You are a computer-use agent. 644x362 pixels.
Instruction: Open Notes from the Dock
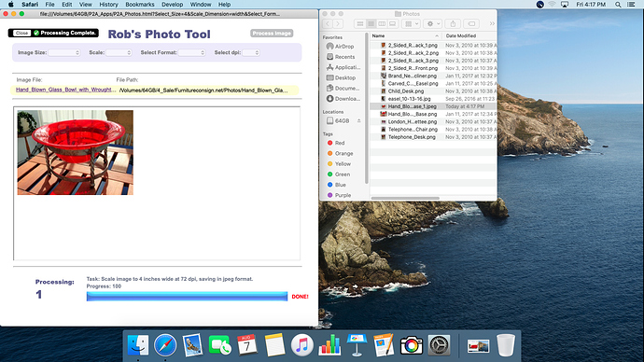[274, 345]
